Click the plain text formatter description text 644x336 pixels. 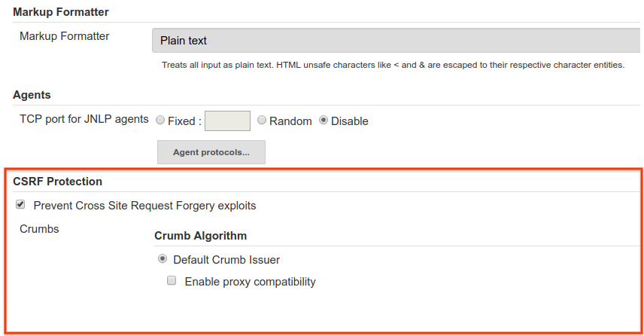393,65
